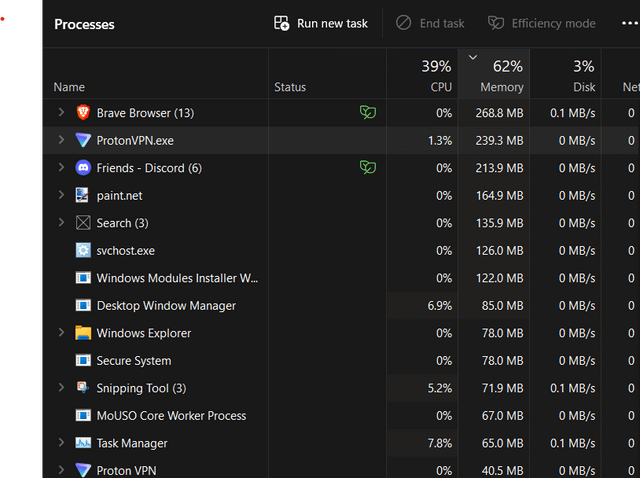Click the 85.0 MB memory value

click(x=502, y=306)
